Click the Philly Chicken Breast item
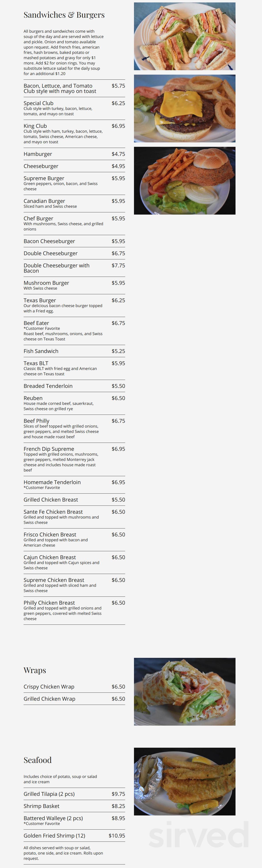262x868 pixels. tap(49, 603)
